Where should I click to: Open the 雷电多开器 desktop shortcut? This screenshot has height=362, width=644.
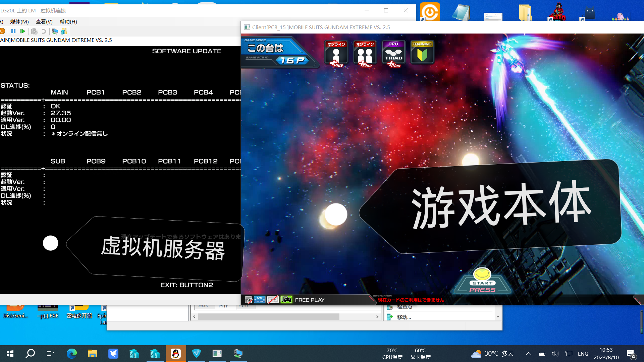79,311
